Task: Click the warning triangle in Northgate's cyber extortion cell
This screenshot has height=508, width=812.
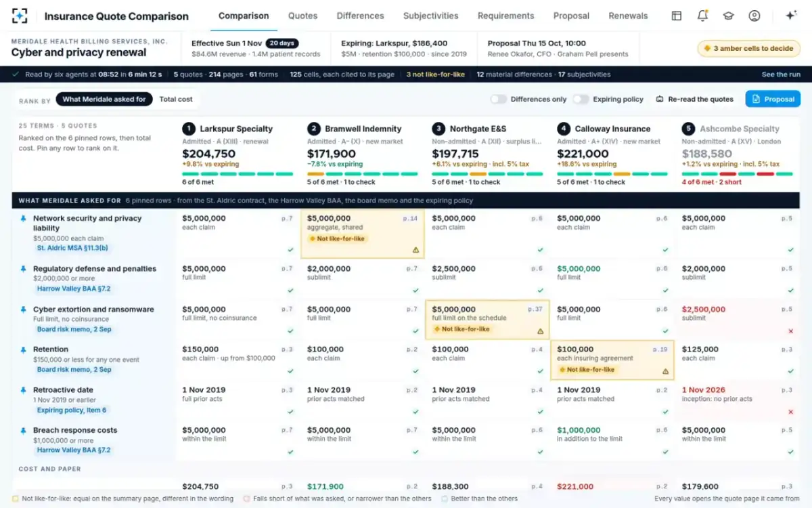Action: tap(540, 331)
